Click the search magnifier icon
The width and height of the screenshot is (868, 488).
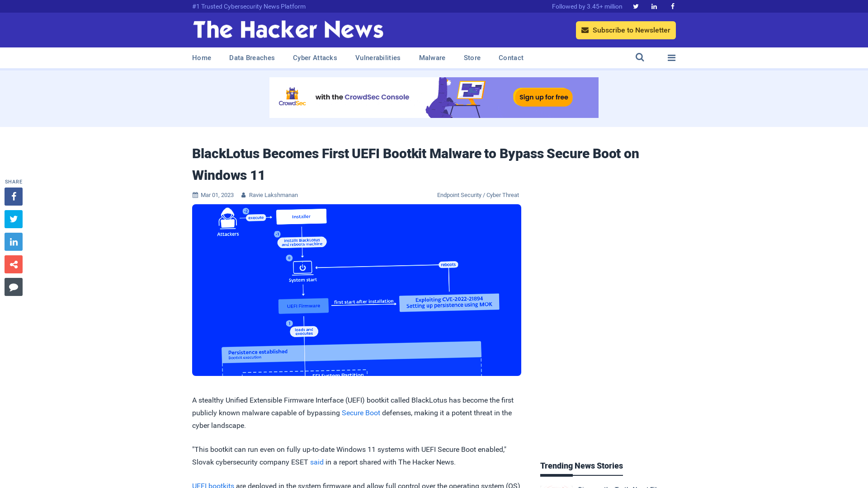point(640,57)
